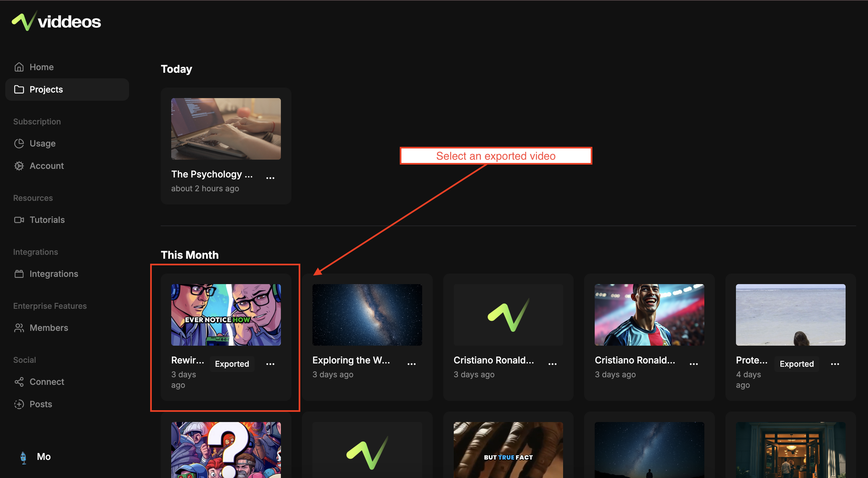Open Home from the sidebar
868x478 pixels.
coord(67,67)
